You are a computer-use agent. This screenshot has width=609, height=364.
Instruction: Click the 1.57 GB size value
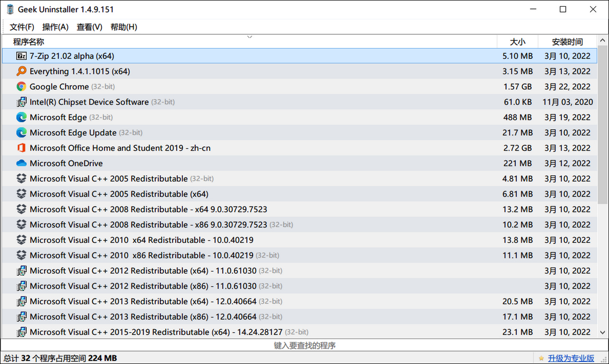[x=518, y=86]
